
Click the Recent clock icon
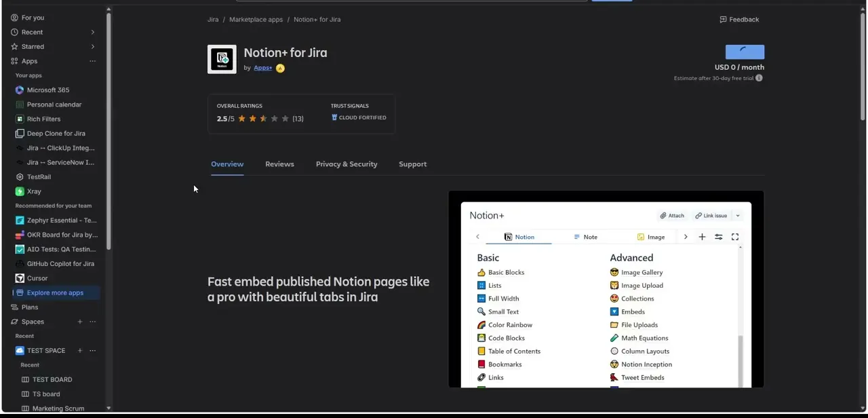[x=14, y=32]
